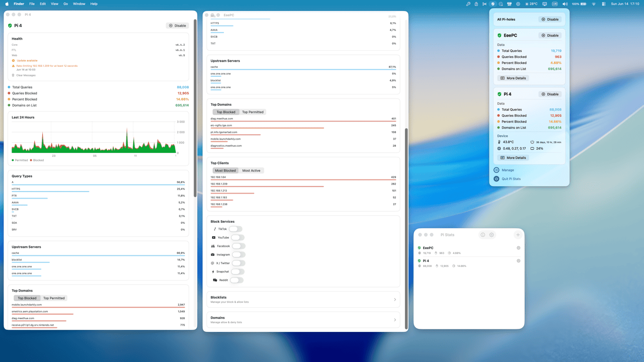Open the gear icon for Pi 4 in Pi Stats
Viewport: 644px width, 362px height.
tap(518, 261)
